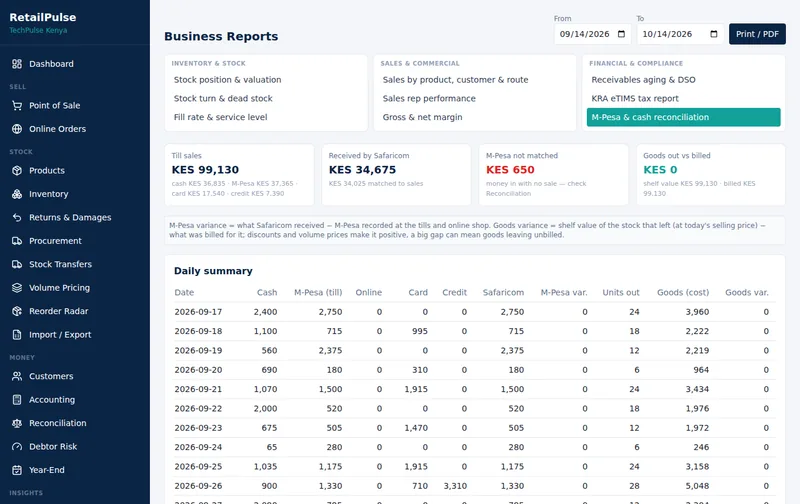Click the Accounting ledger icon
The height and width of the screenshot is (504, 800).
[x=17, y=399]
